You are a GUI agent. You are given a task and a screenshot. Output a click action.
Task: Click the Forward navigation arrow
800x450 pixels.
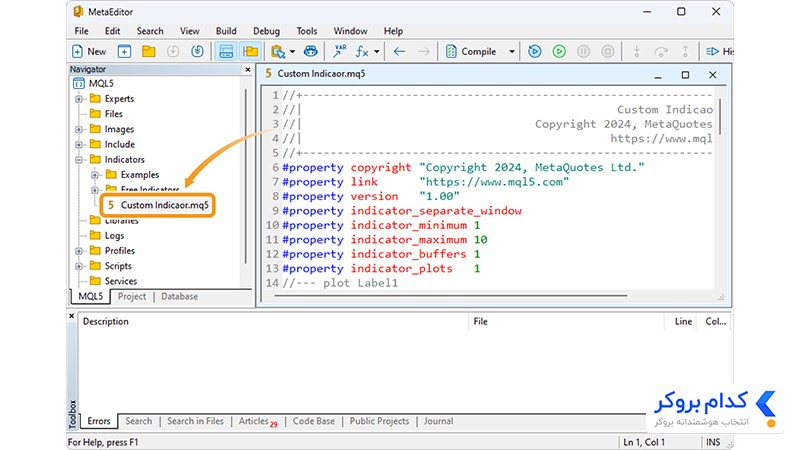coord(423,52)
